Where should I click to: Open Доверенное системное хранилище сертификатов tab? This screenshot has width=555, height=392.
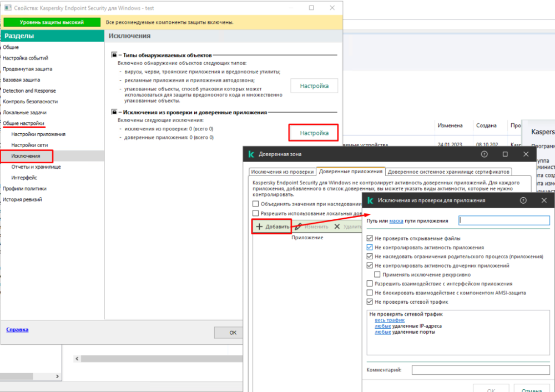pyautogui.click(x=448, y=172)
